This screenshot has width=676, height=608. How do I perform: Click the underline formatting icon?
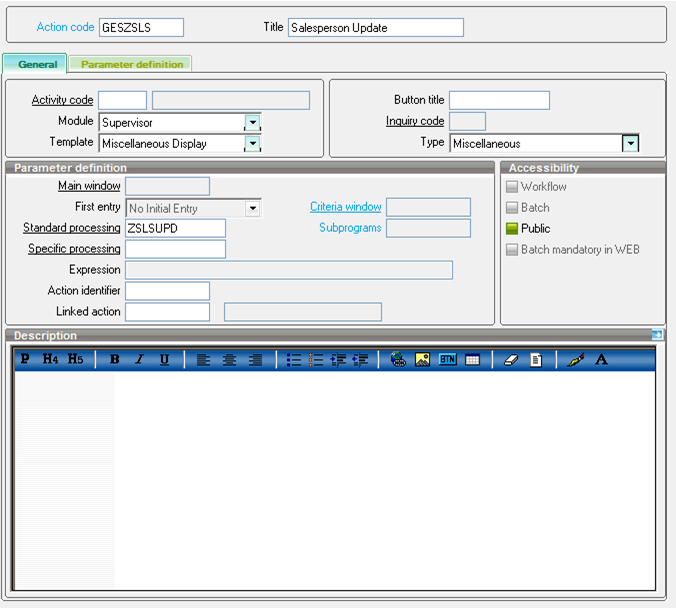(x=164, y=360)
